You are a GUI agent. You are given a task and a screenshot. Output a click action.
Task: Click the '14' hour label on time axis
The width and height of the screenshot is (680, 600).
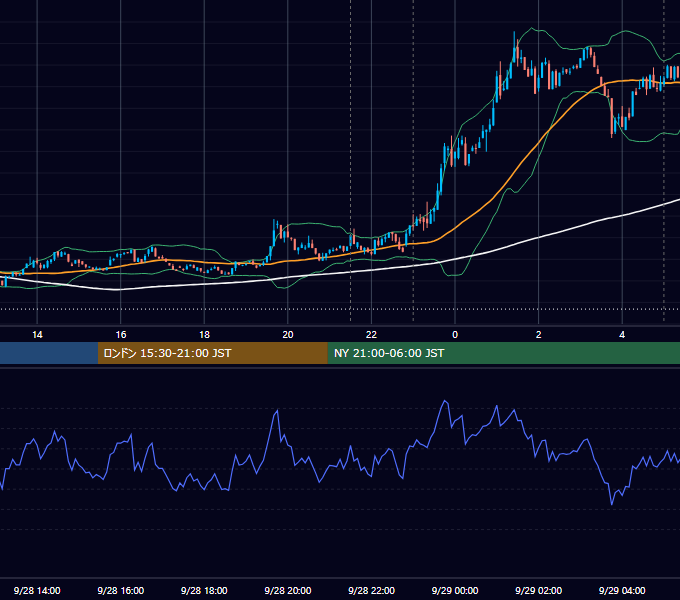(x=37, y=335)
